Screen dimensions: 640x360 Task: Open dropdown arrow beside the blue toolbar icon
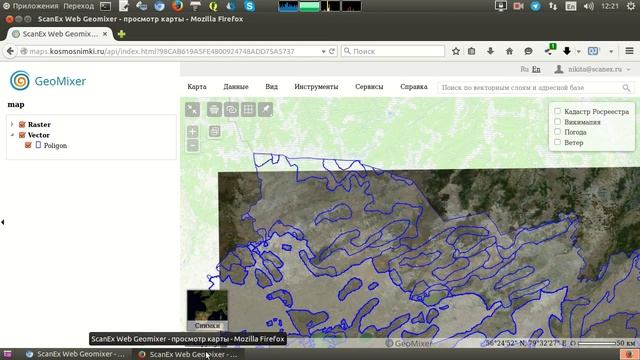(x=611, y=51)
